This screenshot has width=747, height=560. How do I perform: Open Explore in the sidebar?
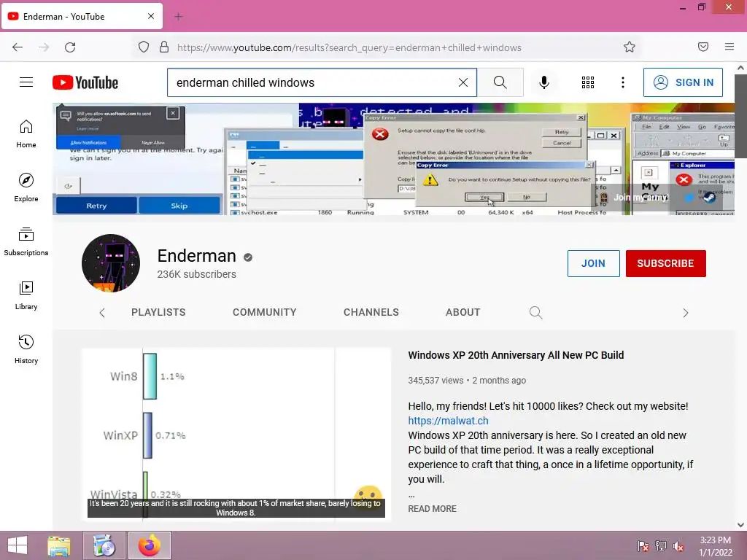[26, 187]
